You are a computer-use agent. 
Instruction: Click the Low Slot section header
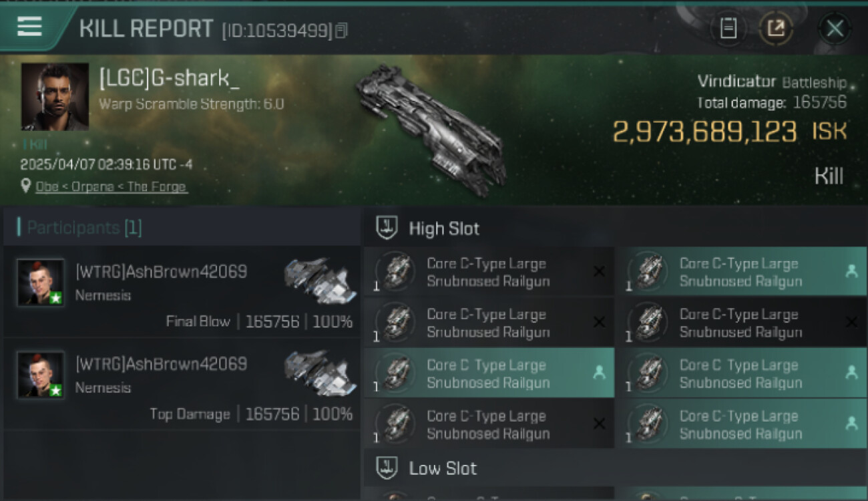click(443, 468)
